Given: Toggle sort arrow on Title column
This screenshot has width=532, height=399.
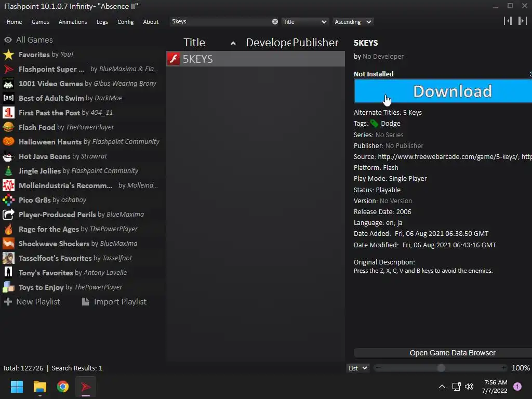Looking at the screenshot, I should [x=233, y=43].
